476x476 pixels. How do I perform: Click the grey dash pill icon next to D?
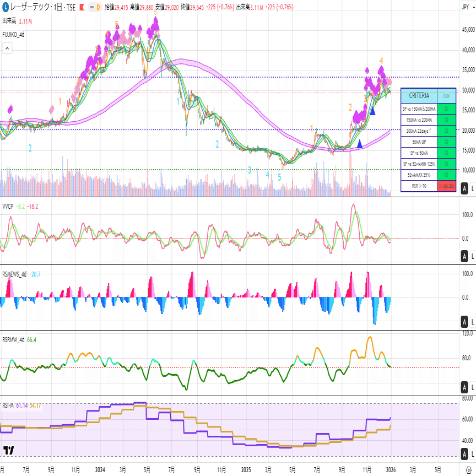pos(91,7)
